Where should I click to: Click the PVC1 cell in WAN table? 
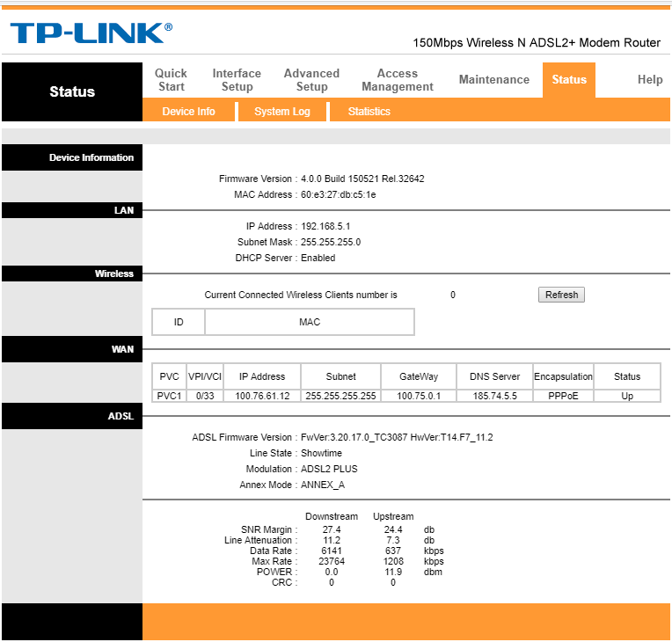pos(169,396)
